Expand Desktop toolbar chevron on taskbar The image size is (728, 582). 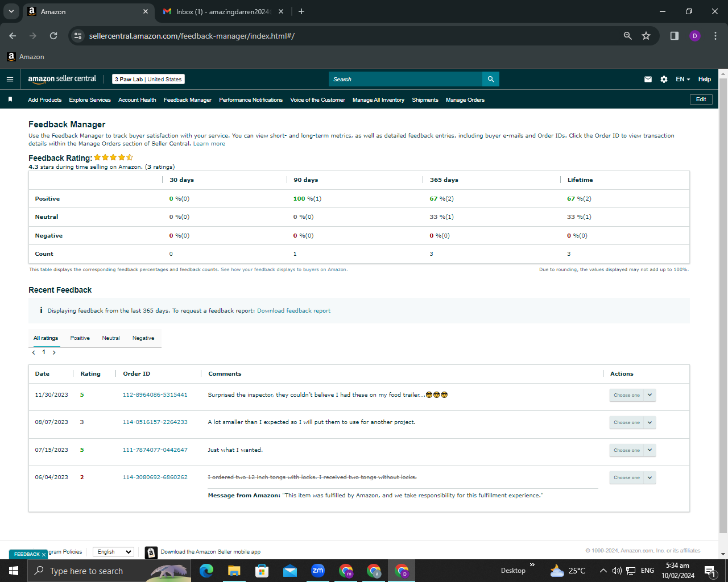coord(532,565)
